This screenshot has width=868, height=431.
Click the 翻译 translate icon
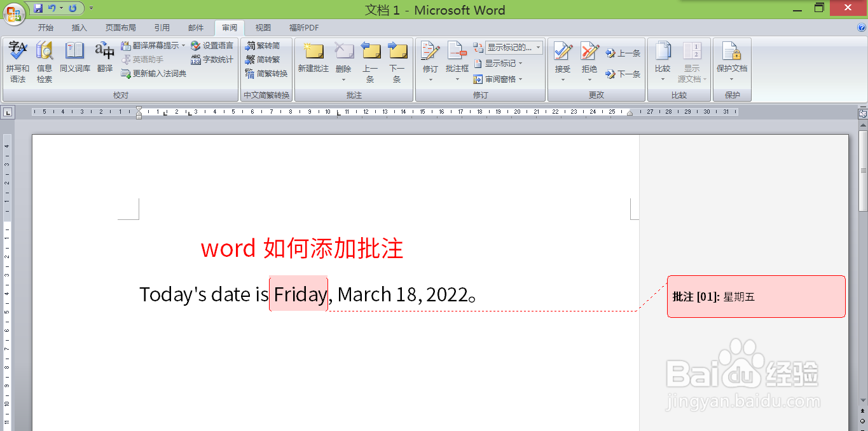tap(105, 57)
